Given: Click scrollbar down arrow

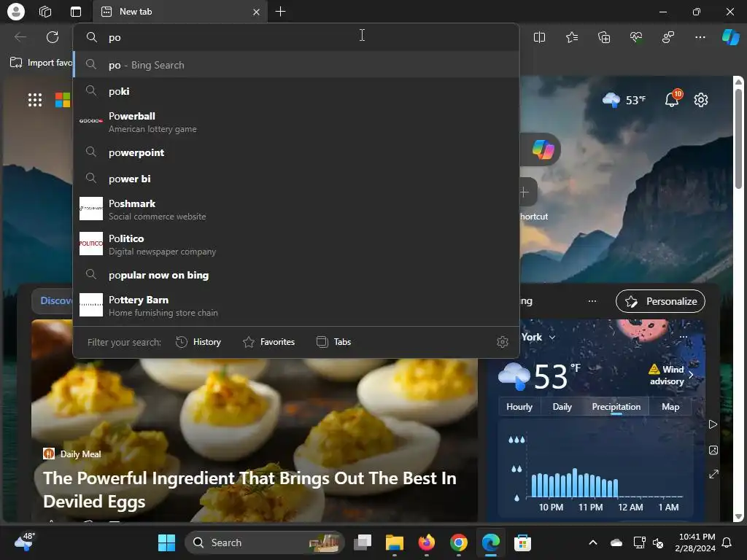Looking at the screenshot, I should point(738,517).
